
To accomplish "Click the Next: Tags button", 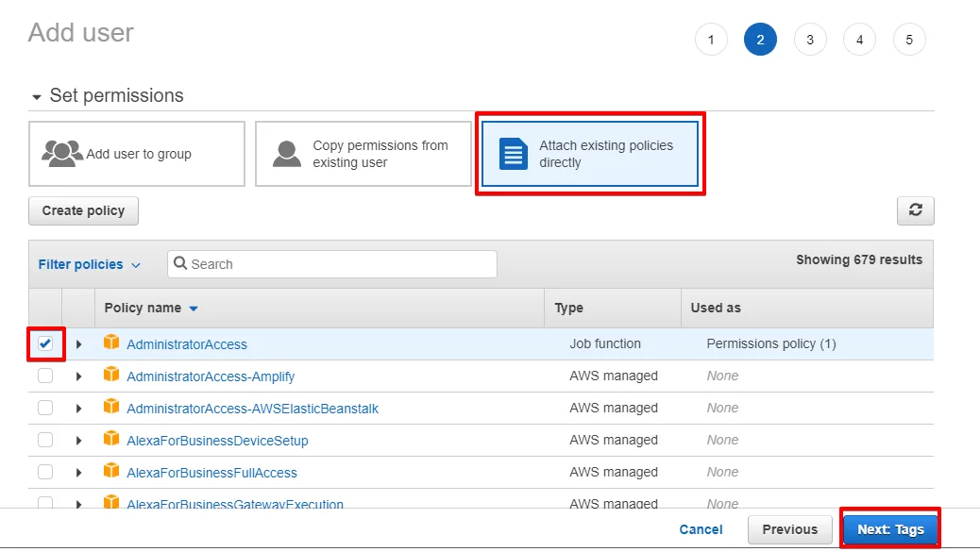I will pos(888,529).
